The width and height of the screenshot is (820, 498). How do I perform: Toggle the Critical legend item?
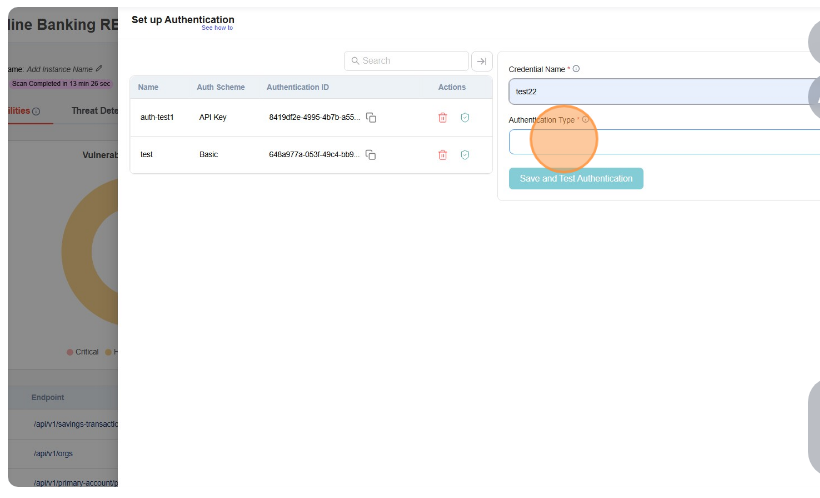coord(83,352)
